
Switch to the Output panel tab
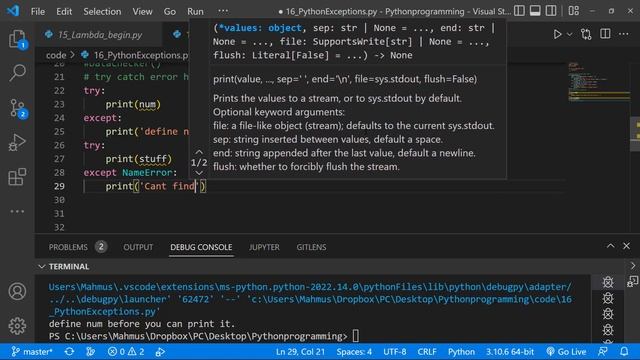[x=138, y=247]
